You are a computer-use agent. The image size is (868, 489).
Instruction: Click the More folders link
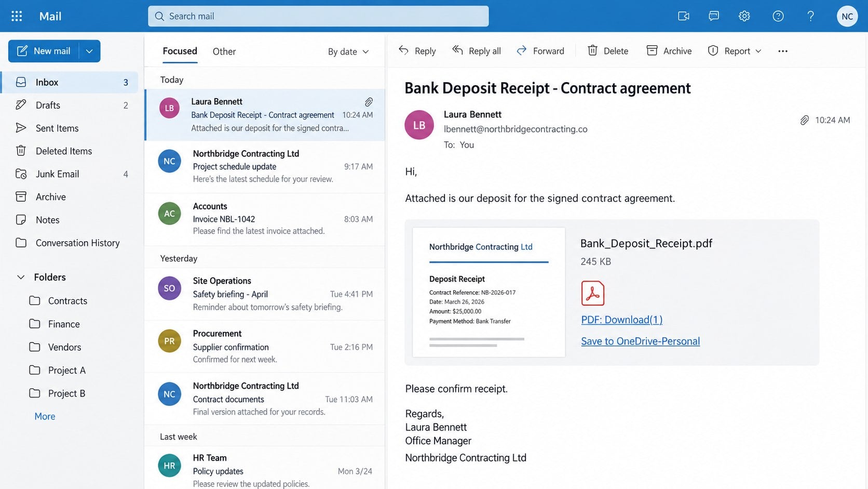pyautogui.click(x=45, y=416)
